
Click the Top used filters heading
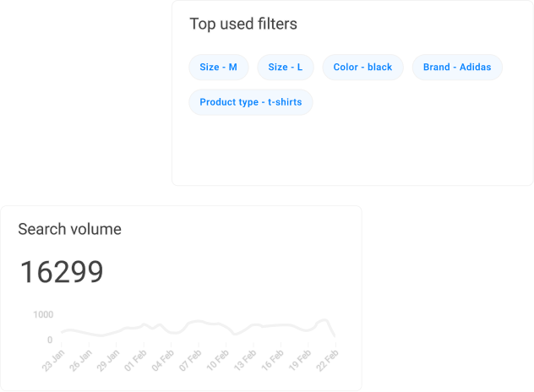point(243,24)
